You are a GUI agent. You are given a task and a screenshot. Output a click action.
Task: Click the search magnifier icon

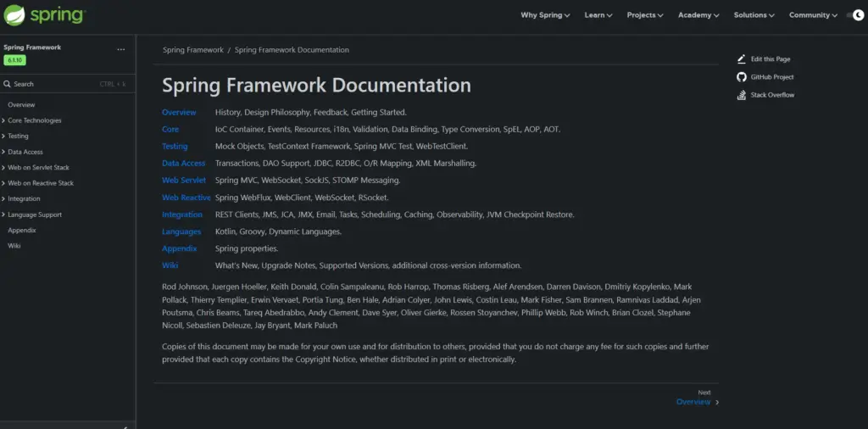coord(7,84)
